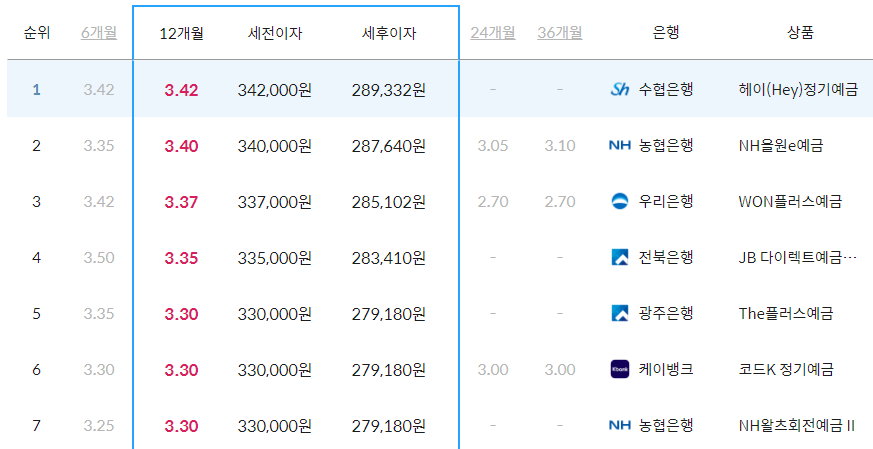Select the 우리은행 bank name
The height and width of the screenshot is (449, 873).
[x=666, y=202]
